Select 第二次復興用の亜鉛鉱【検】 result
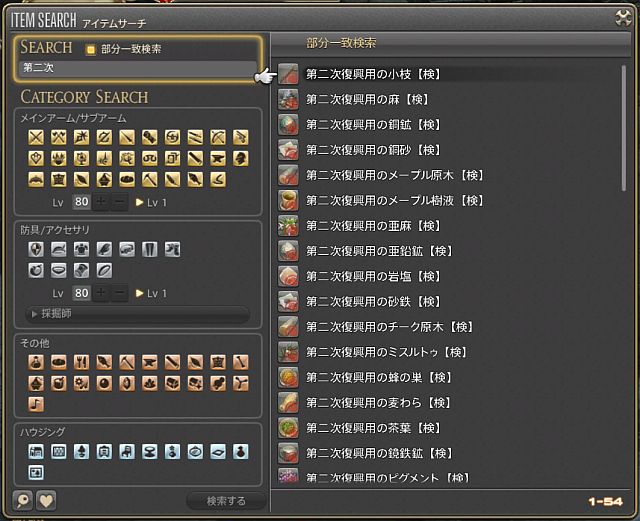 (x=447, y=251)
